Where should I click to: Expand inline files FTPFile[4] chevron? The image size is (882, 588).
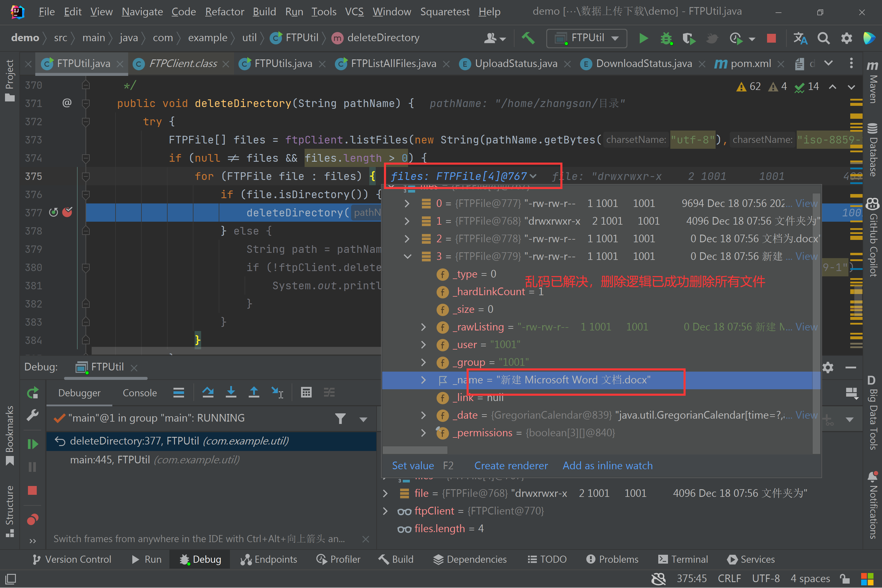tap(533, 176)
